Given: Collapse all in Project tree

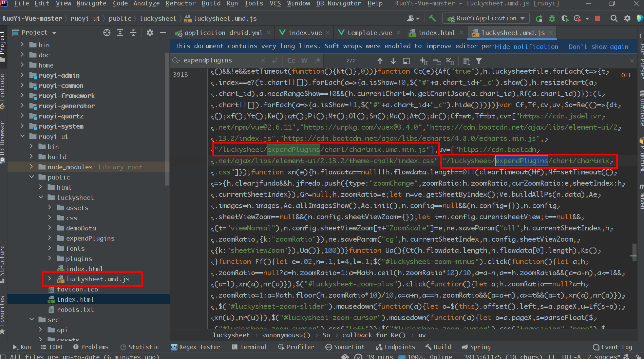Looking at the screenshot, I should pyautogui.click(x=133, y=33).
